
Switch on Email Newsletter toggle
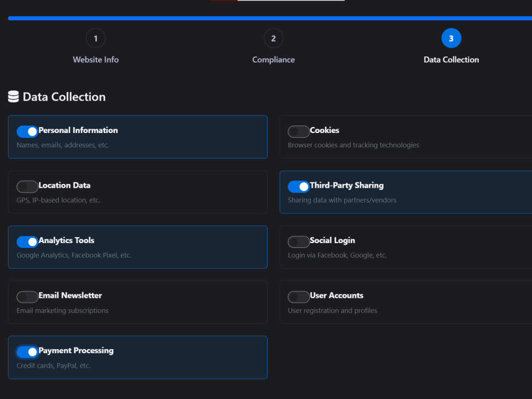pyautogui.click(x=27, y=297)
